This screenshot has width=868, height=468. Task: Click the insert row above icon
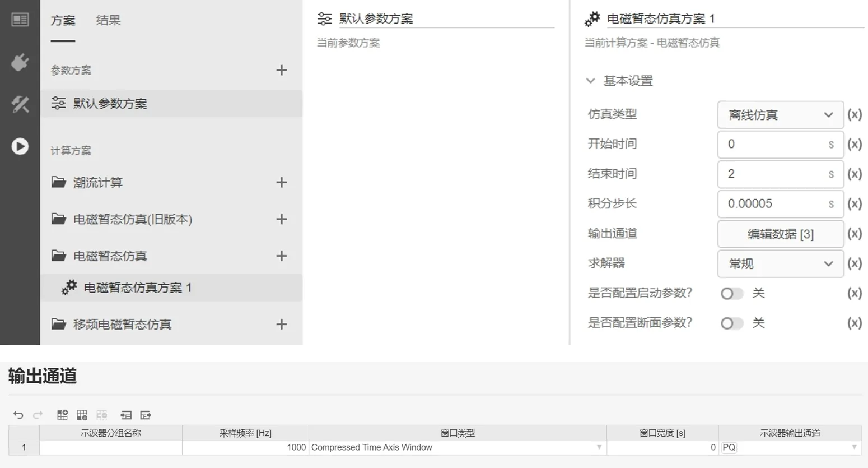(62, 415)
